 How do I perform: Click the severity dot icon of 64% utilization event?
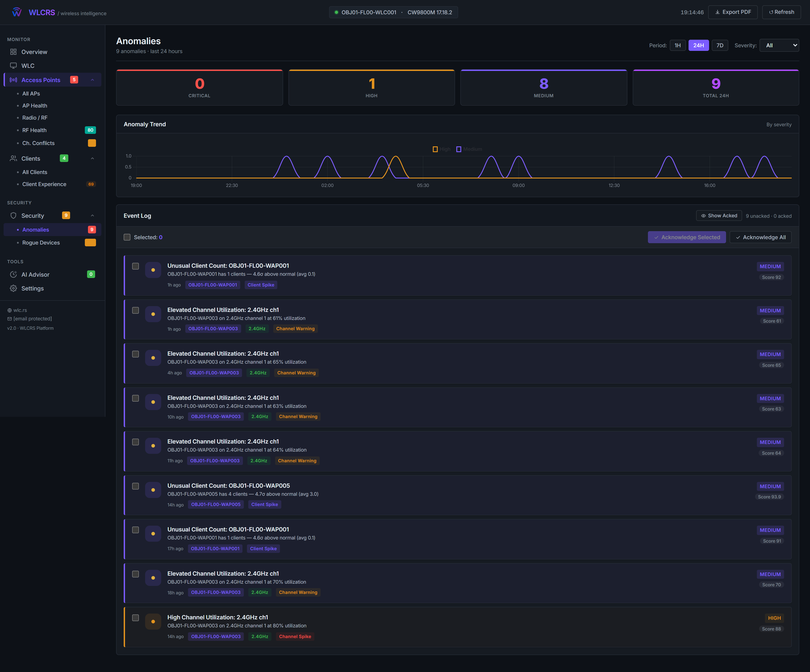(x=153, y=446)
